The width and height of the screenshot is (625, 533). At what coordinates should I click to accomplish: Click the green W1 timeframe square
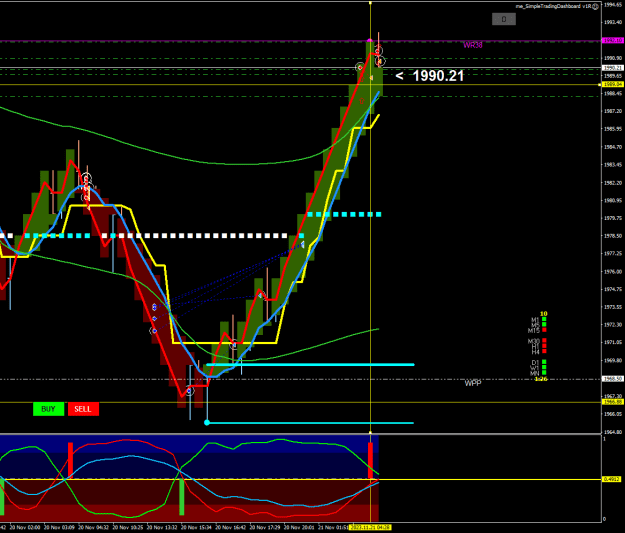[544, 367]
